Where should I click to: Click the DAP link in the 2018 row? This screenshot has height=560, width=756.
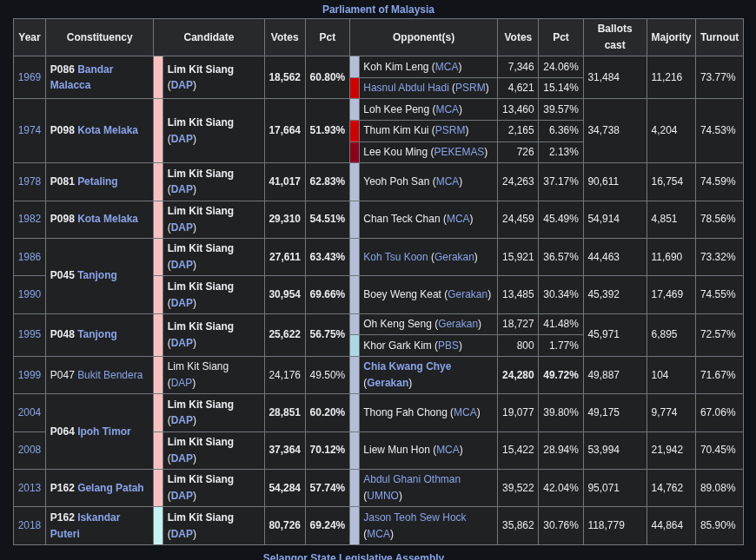click(182, 533)
